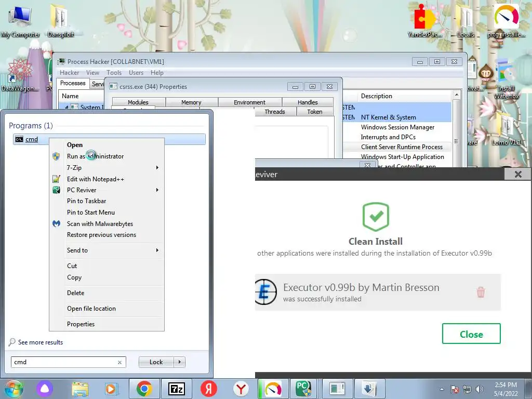
Task: Switch to the Memory tab in csrss properties
Action: click(191, 102)
